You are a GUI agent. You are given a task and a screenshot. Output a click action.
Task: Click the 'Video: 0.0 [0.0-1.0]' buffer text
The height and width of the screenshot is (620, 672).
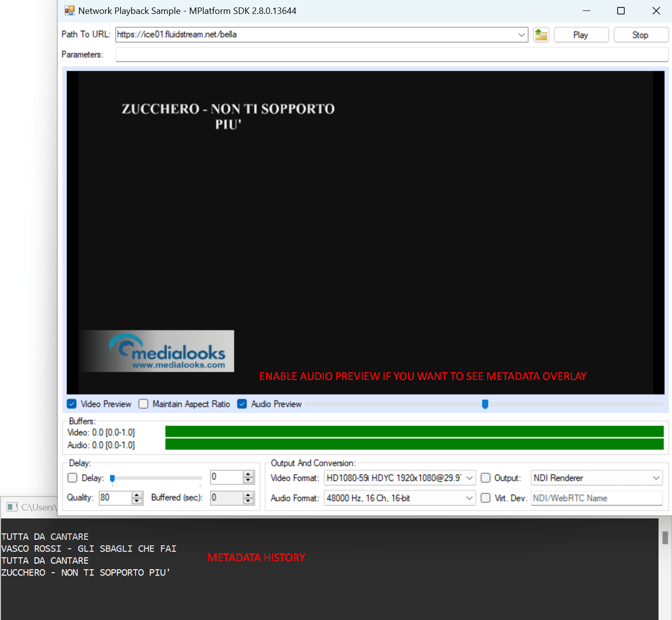pos(101,432)
